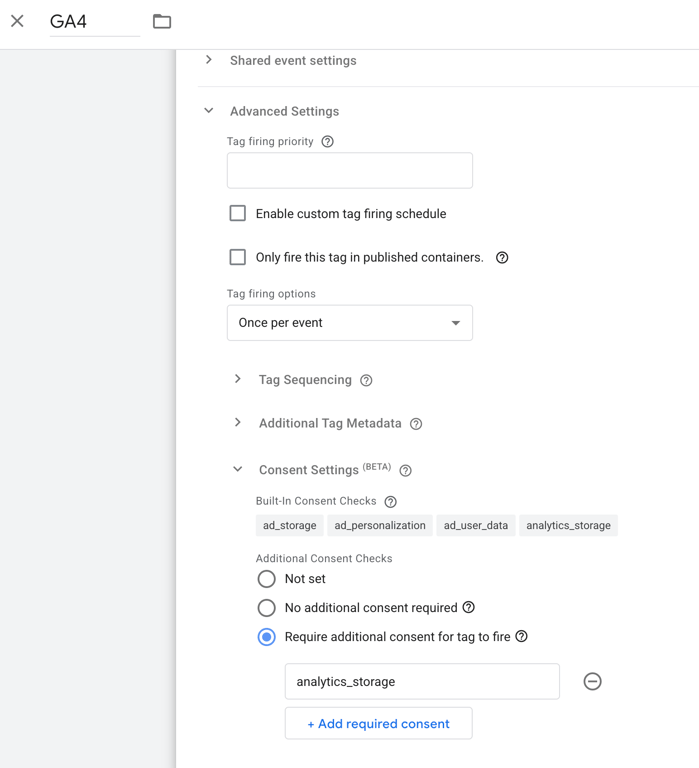Edit the GA4 tag name field
The image size is (699, 768).
(x=95, y=22)
